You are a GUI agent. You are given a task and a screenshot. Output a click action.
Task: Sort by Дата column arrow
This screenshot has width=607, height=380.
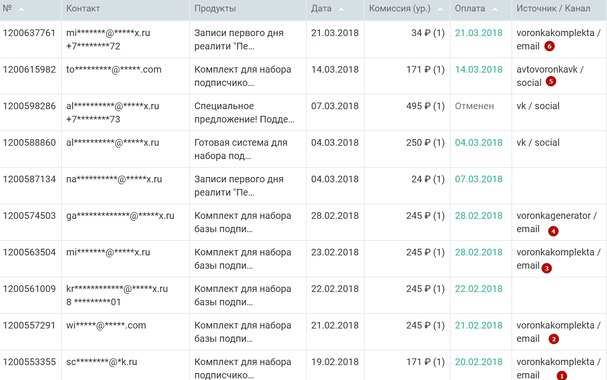tap(341, 9)
